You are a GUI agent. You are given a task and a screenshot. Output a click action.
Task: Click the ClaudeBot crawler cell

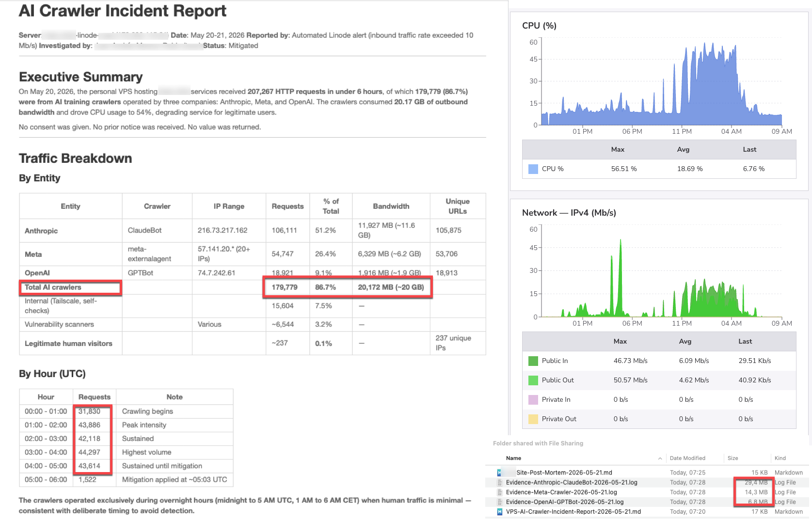157,231
